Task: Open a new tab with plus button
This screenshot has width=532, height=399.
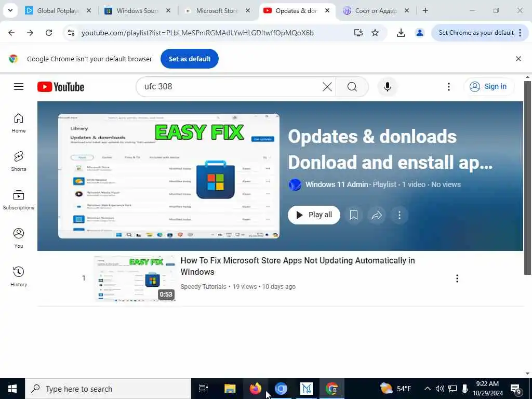Action: click(x=425, y=11)
